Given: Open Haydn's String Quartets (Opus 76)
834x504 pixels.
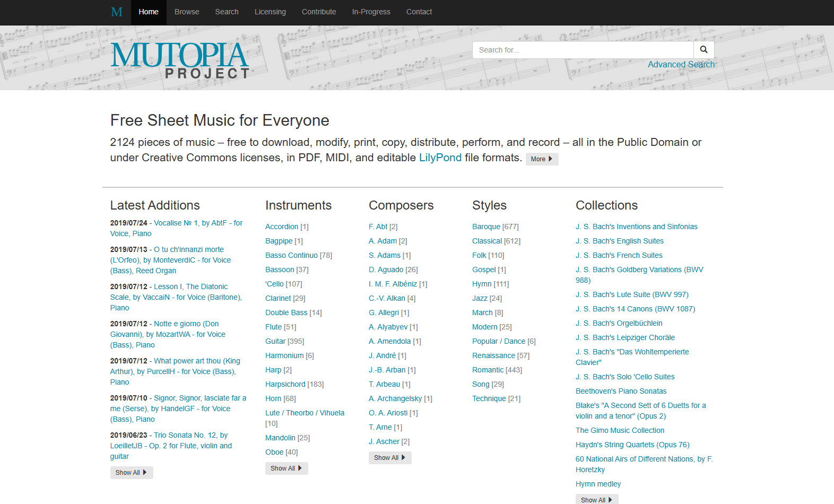Looking at the screenshot, I should click(632, 445).
